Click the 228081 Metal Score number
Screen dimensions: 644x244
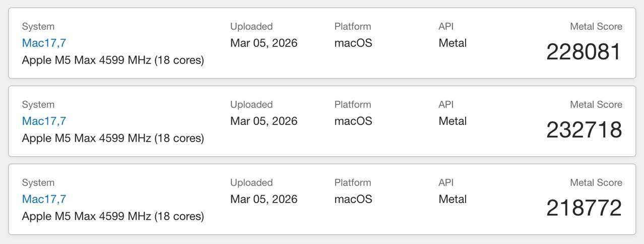click(584, 52)
